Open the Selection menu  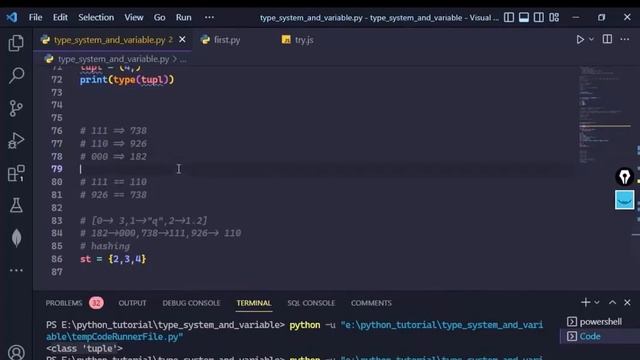96,18
